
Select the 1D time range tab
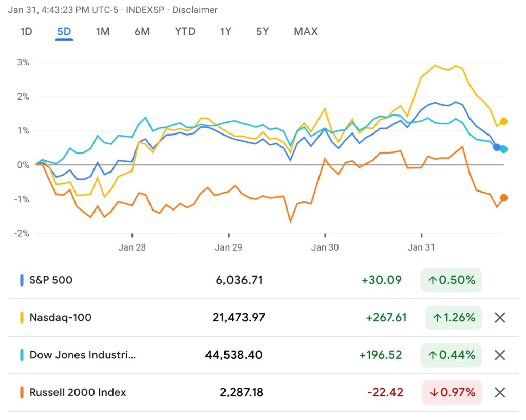pyautogui.click(x=26, y=32)
